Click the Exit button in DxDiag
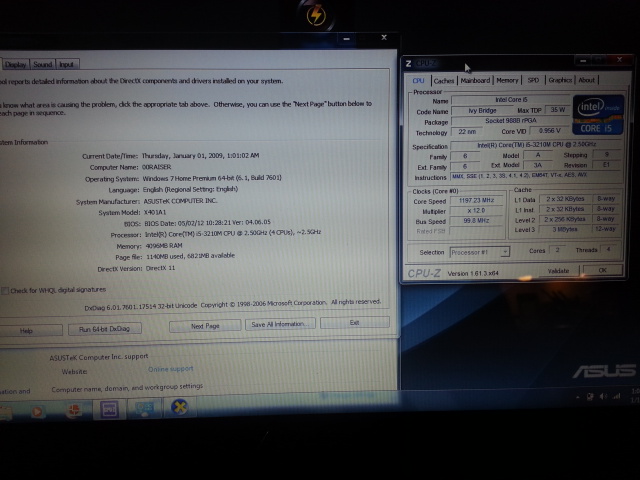 click(354, 322)
